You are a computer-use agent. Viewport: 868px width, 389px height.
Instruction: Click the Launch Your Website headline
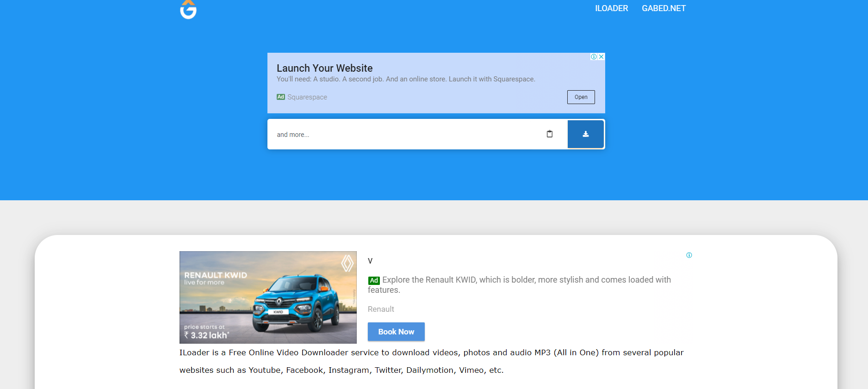coord(324,68)
